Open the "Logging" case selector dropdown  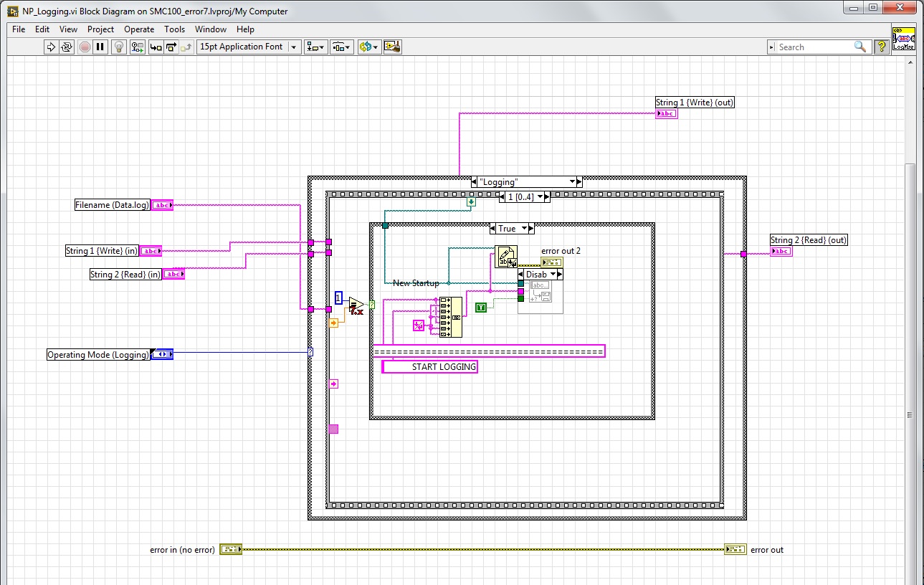pyautogui.click(x=572, y=182)
